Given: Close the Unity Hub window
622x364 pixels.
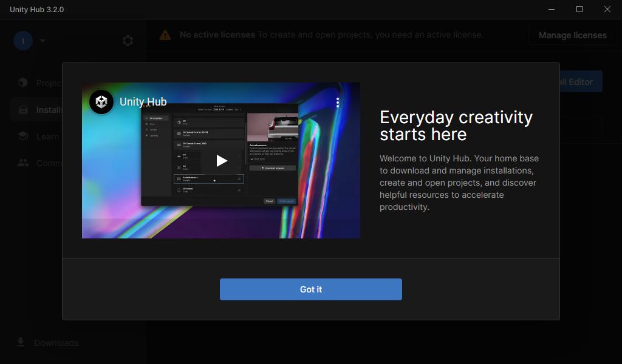Looking at the screenshot, I should (x=607, y=9).
